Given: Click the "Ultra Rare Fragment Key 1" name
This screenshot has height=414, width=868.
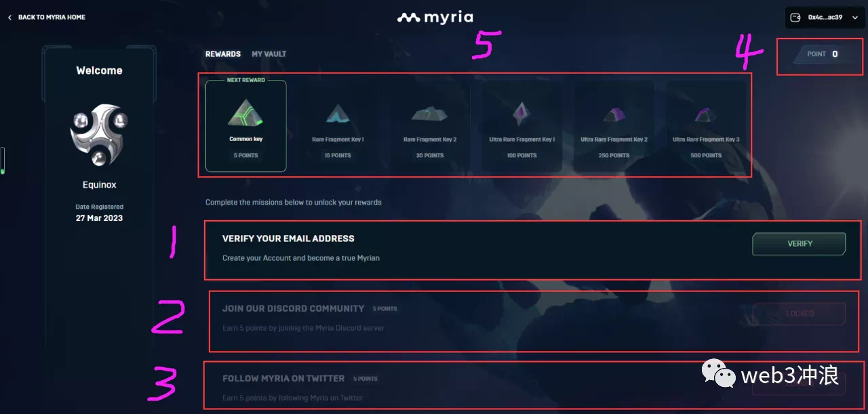Looking at the screenshot, I should [522, 140].
